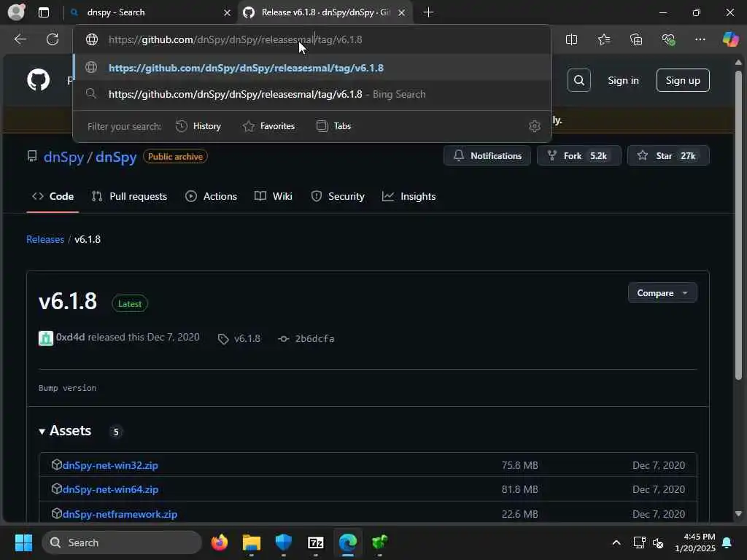
Task: Open the Wiki tab
Action: [x=274, y=196]
